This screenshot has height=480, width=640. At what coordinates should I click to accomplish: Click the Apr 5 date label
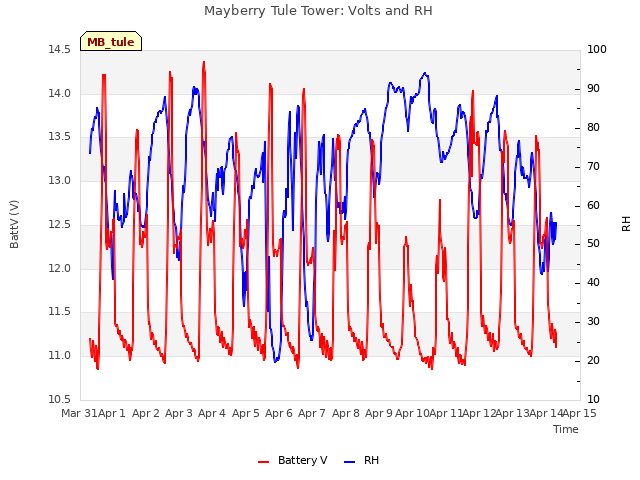click(246, 413)
